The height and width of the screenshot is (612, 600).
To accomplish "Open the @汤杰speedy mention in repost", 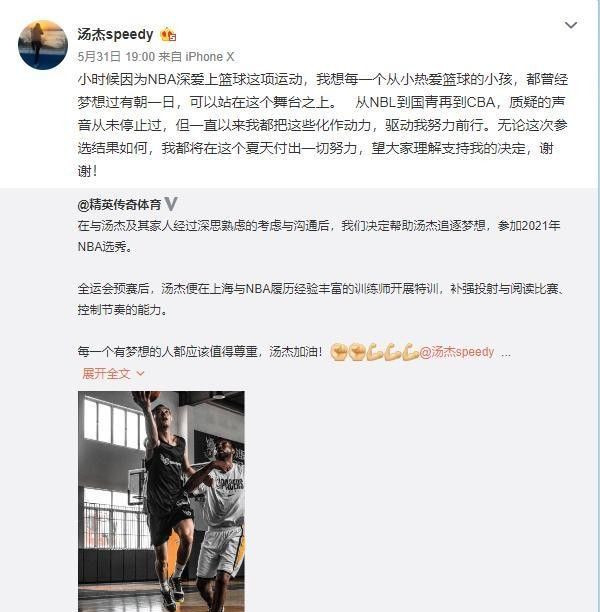I will pyautogui.click(x=457, y=352).
